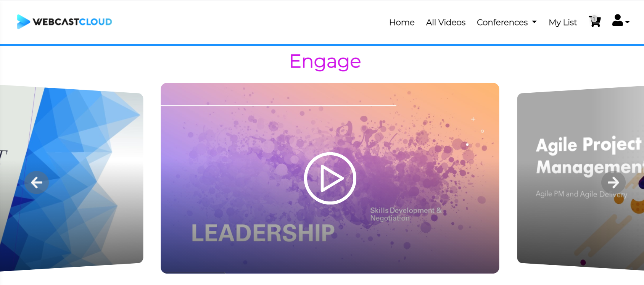
Task: Click the LEADERSHIP title on the center slide
Action: [263, 233]
